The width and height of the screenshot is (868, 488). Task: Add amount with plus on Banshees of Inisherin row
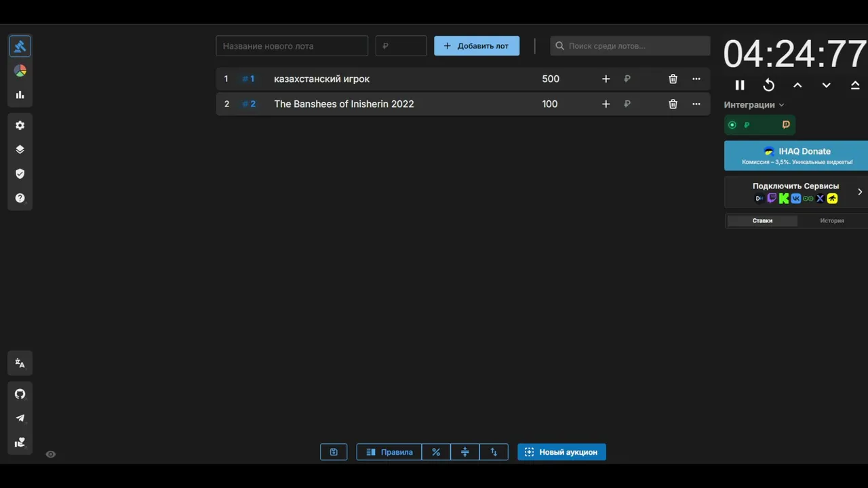click(x=606, y=104)
